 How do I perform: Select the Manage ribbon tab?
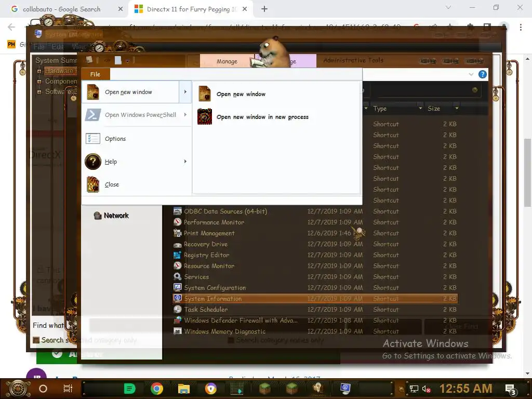coord(227,61)
